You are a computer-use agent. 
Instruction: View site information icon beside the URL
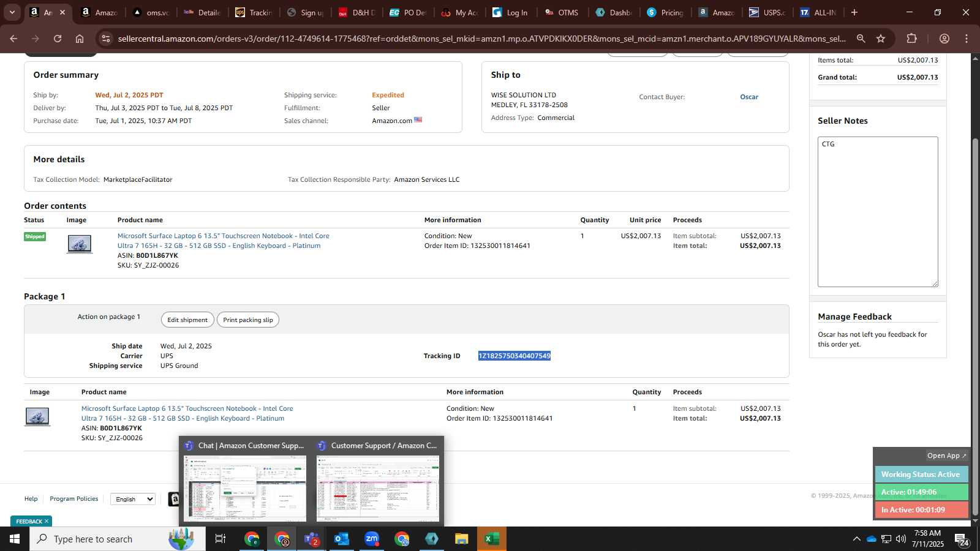coord(106,39)
